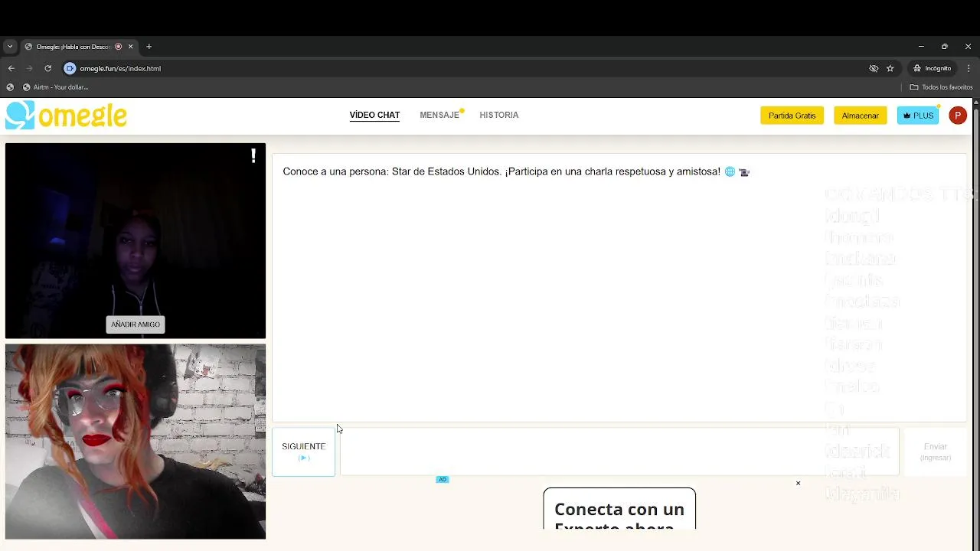980x551 pixels.
Task: Open the Todos los favoritos folder
Action: click(x=941, y=87)
